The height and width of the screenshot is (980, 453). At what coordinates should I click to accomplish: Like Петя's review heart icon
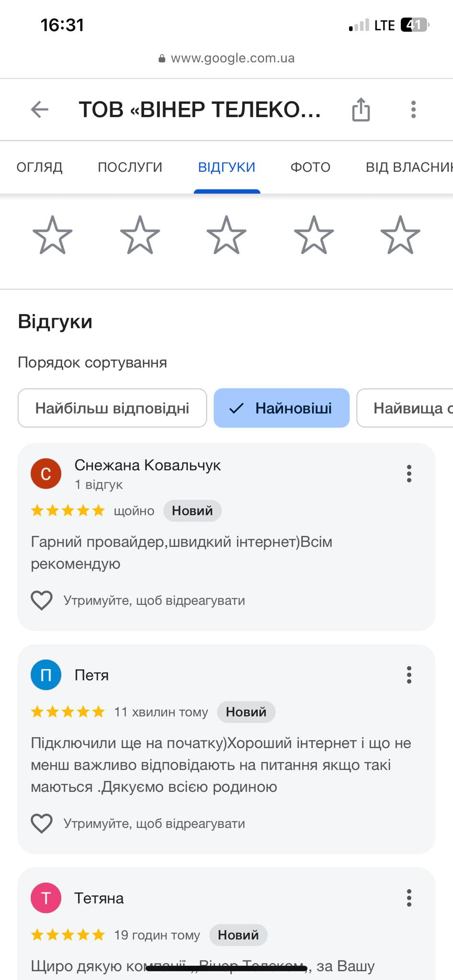point(42,823)
